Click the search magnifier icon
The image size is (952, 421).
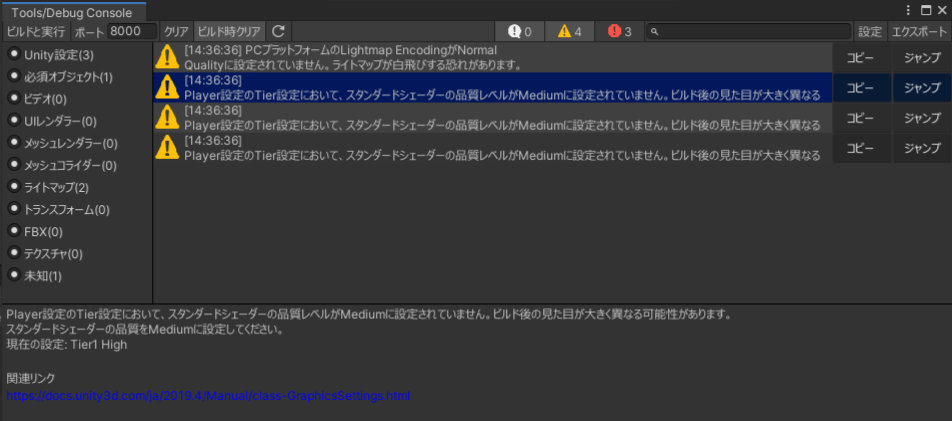coord(656,32)
